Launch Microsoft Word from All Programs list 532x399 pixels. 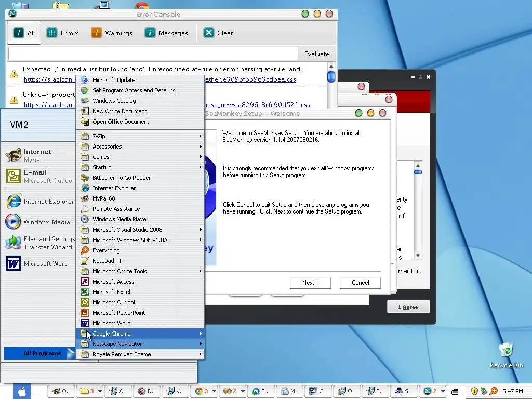point(140,323)
